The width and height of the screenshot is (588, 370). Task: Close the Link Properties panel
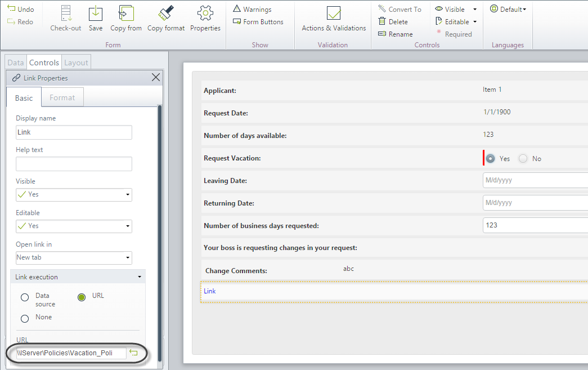156,77
